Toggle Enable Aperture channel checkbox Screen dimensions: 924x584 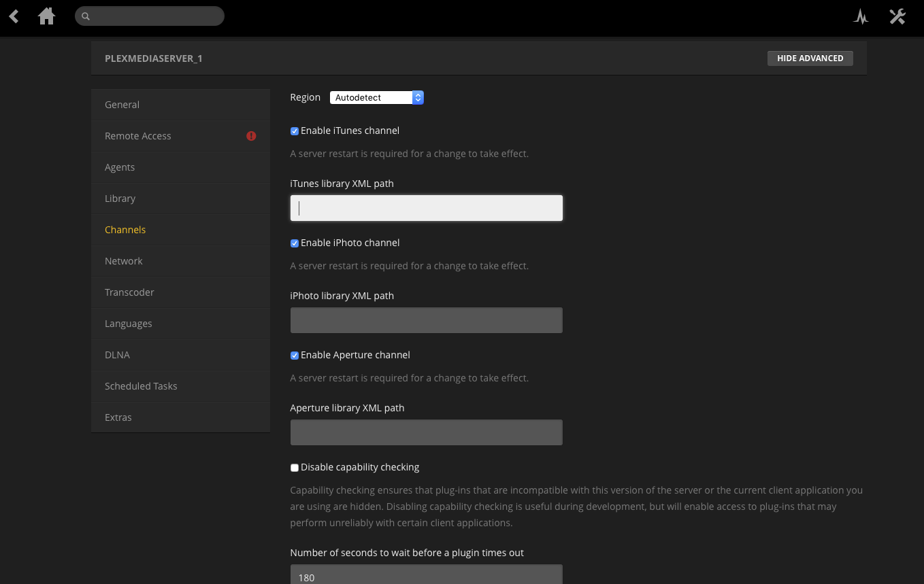pyautogui.click(x=295, y=356)
